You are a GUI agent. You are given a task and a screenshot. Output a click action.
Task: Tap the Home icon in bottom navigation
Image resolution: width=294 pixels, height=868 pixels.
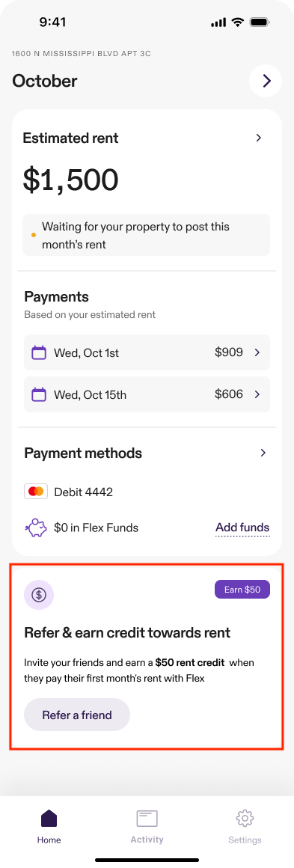click(x=49, y=818)
